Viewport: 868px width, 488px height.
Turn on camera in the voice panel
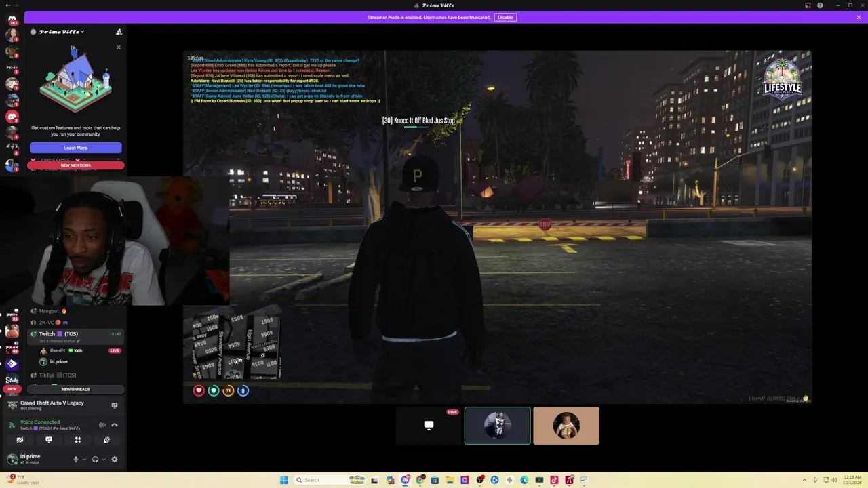coord(20,440)
